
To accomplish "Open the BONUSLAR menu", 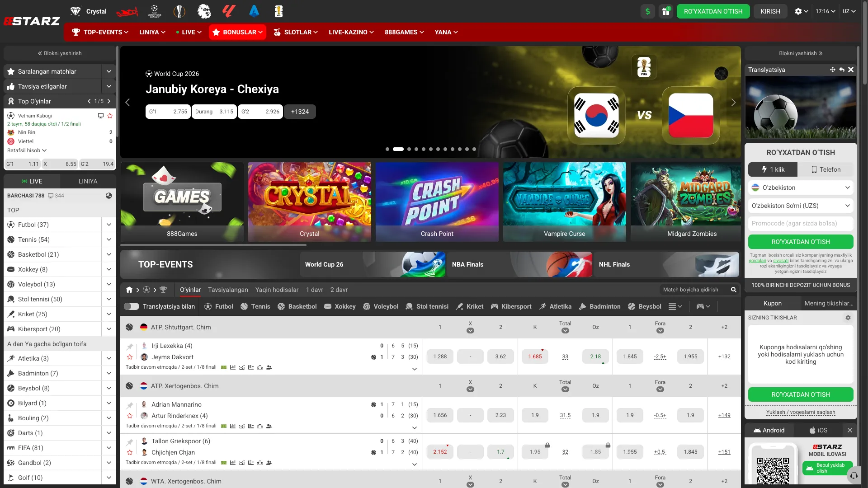I will (237, 32).
